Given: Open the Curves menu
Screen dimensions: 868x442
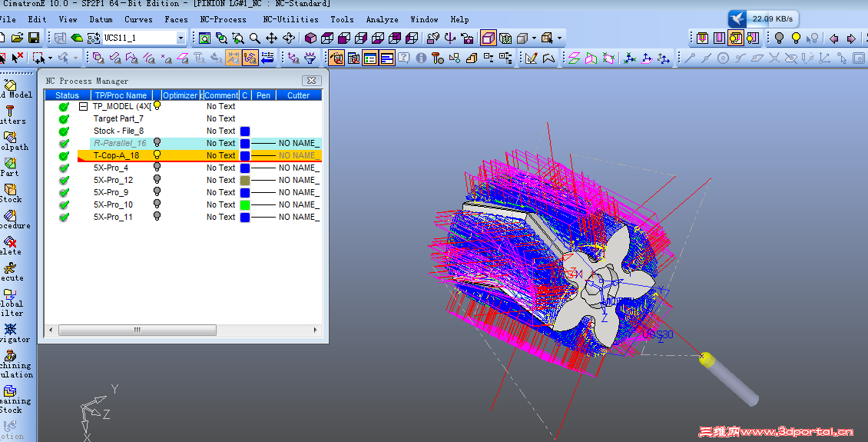Looking at the screenshot, I should [138, 19].
